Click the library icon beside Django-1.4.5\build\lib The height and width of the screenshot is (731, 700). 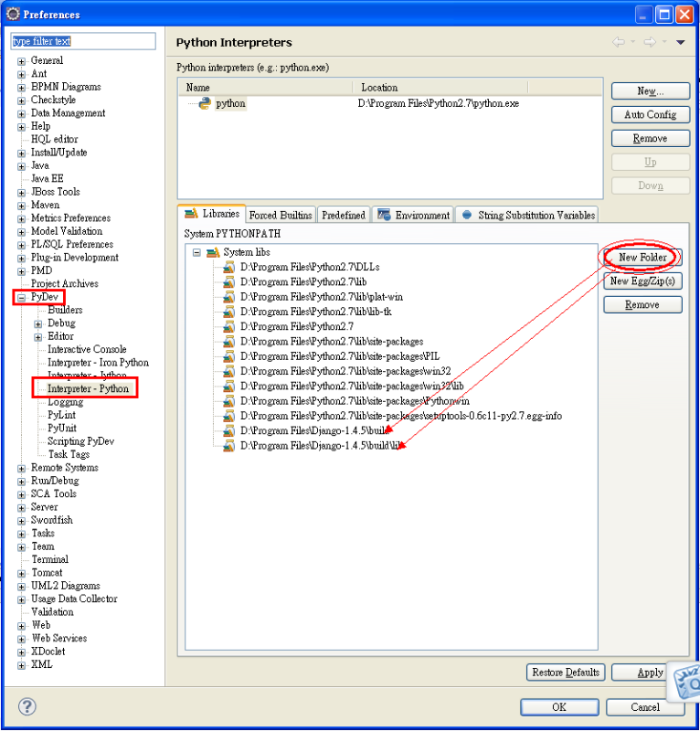point(228,446)
